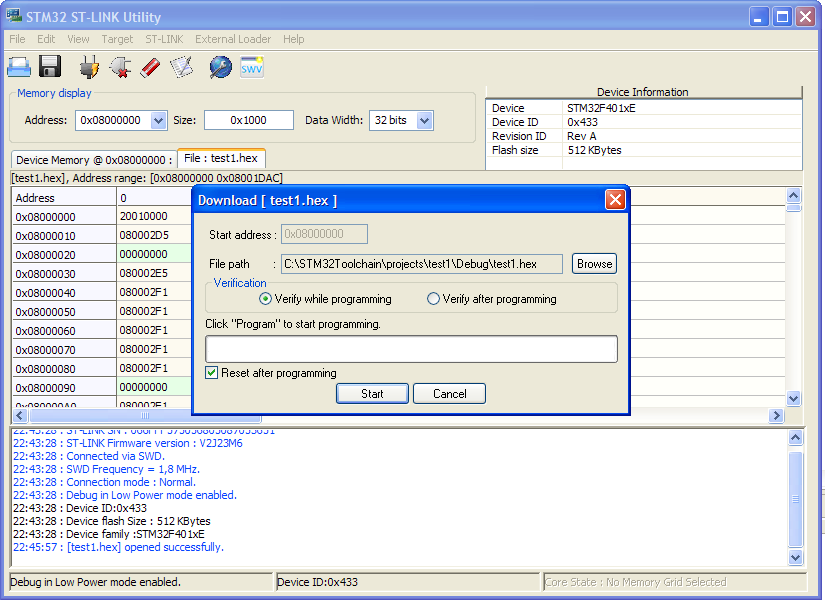Select Verify while programming option
The height and width of the screenshot is (606, 825).
pyautogui.click(x=326, y=299)
